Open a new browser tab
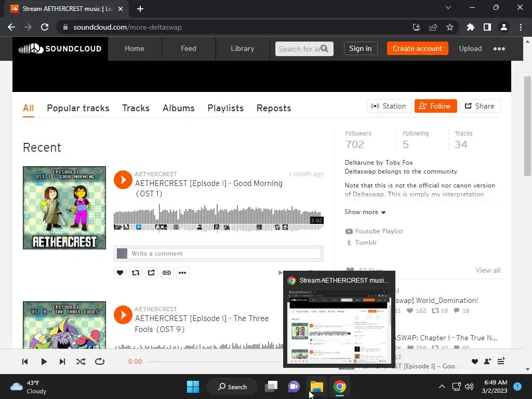 pos(140,9)
